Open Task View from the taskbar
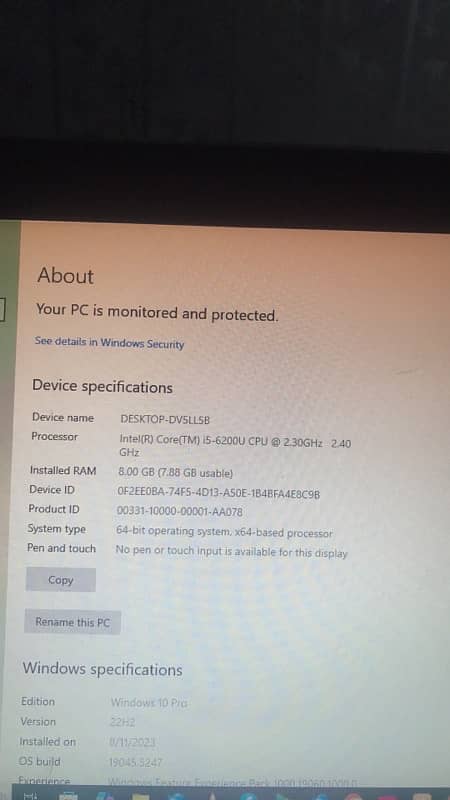 coord(31,795)
